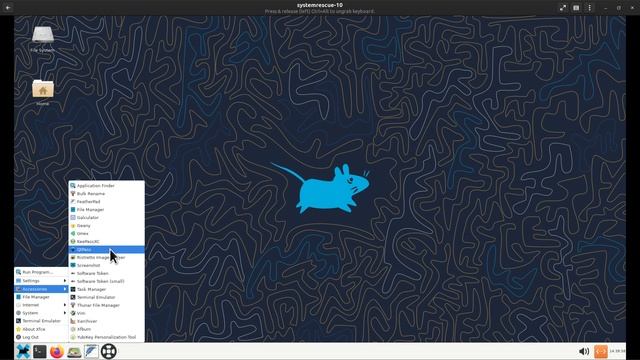Click the orange network icon in the panel

click(x=601, y=351)
